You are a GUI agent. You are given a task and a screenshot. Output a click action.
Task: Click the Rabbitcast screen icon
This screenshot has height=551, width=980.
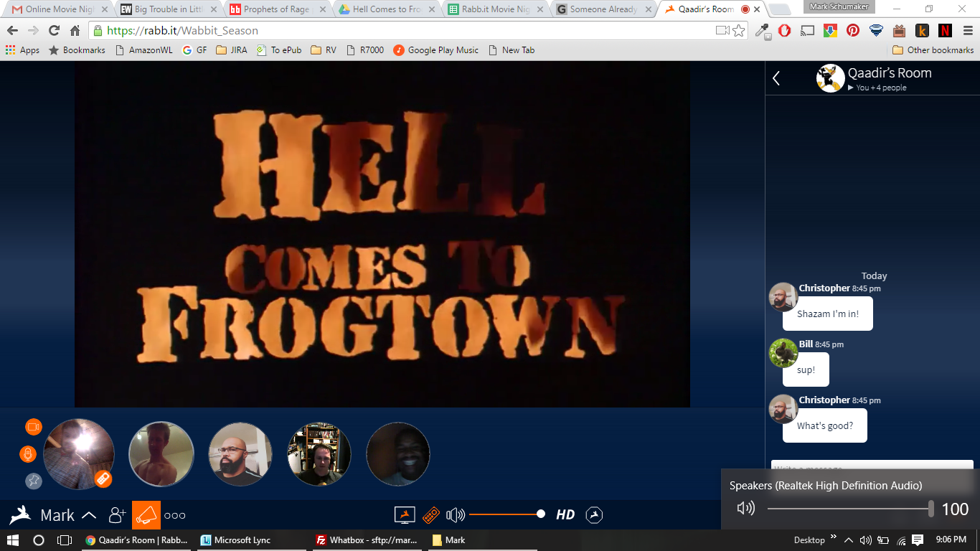[x=405, y=515]
